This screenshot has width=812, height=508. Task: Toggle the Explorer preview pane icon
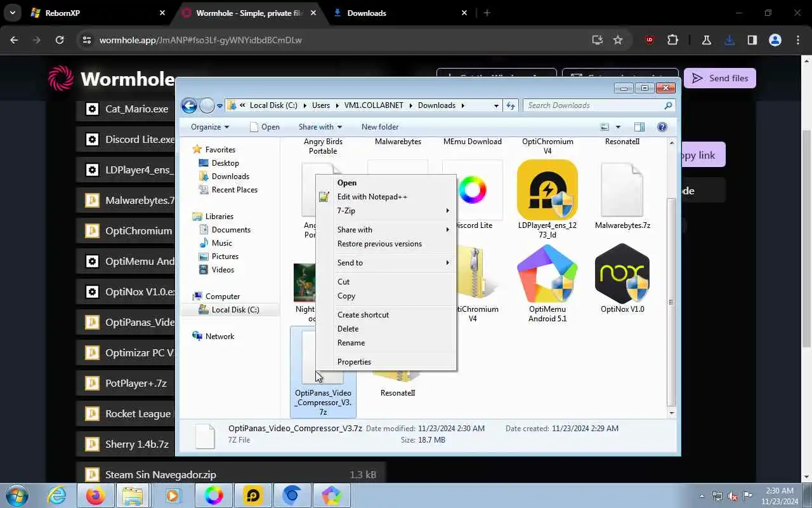(x=639, y=127)
